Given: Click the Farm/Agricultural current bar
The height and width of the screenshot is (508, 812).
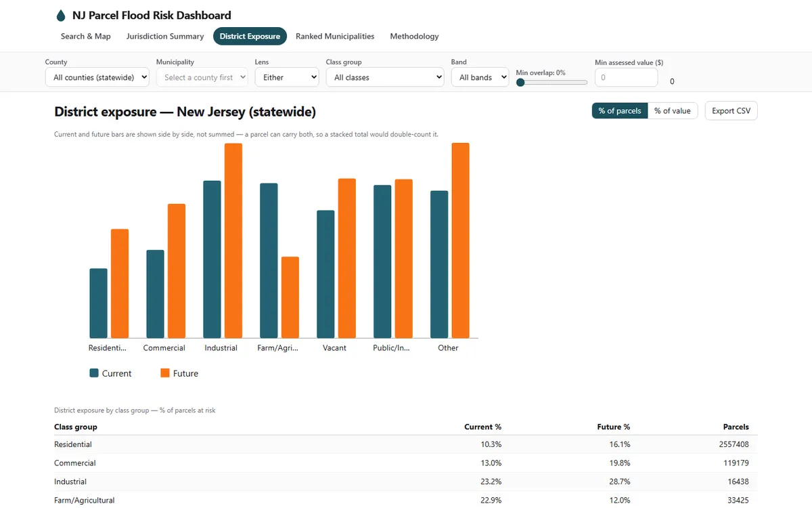Looking at the screenshot, I should 269,260.
